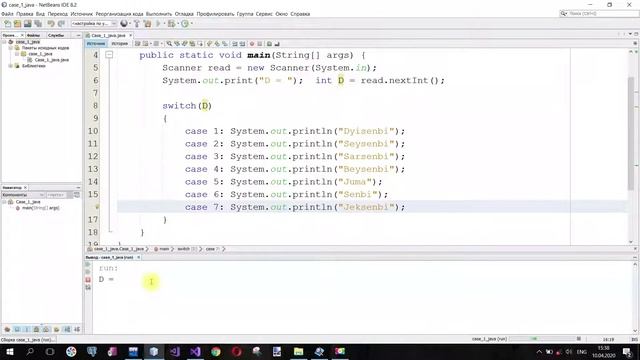The image size is (640, 360).
Task: Open the Источник menu
Action: tap(82, 14)
